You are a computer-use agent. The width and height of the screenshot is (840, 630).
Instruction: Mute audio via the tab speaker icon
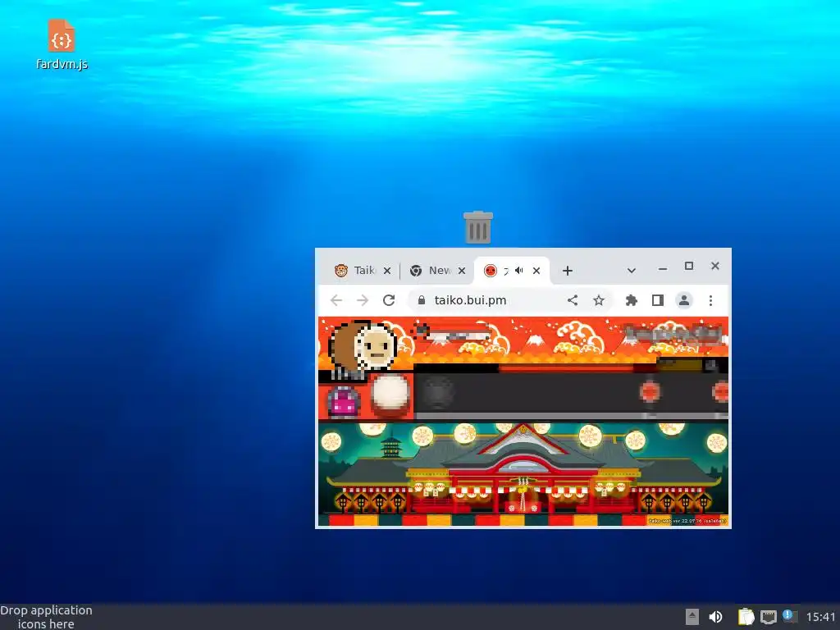[x=518, y=271]
